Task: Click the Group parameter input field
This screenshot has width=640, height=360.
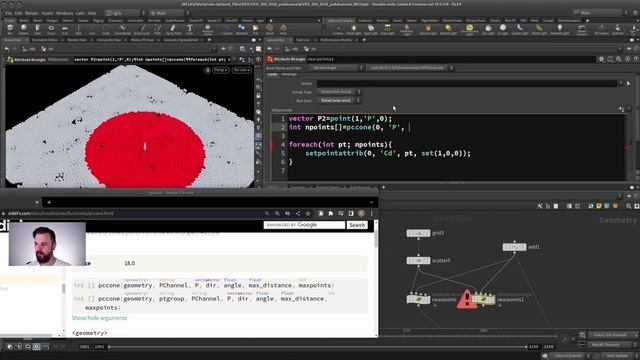Action: pyautogui.click(x=467, y=83)
